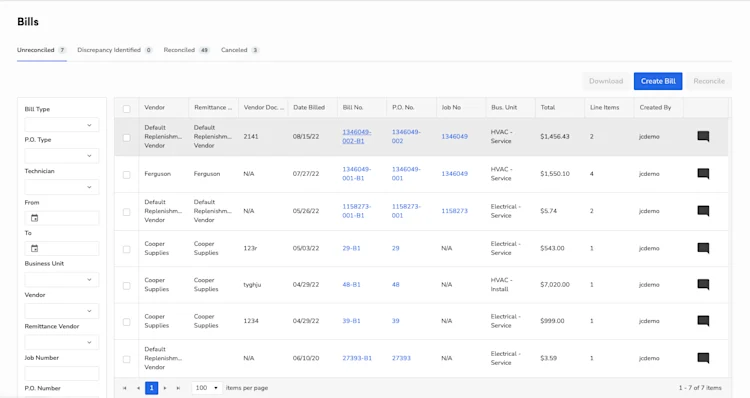Click page 1 in pagination
The height and width of the screenshot is (398, 750).
(x=152, y=388)
